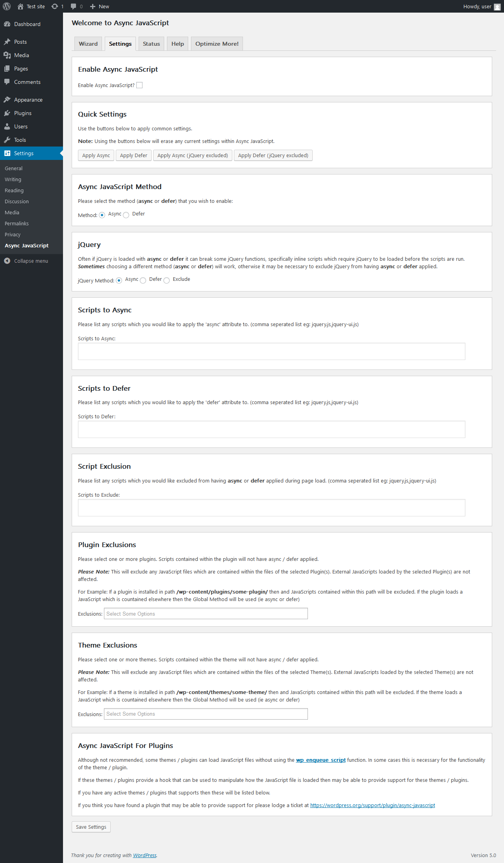The width and height of the screenshot is (504, 863).
Task: Switch to the Wizard tab
Action: (x=88, y=44)
